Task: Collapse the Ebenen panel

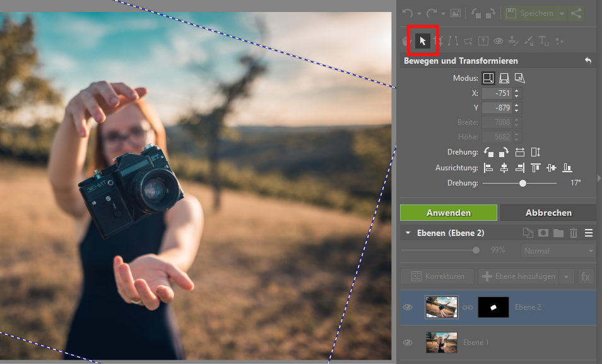Action: tap(408, 233)
